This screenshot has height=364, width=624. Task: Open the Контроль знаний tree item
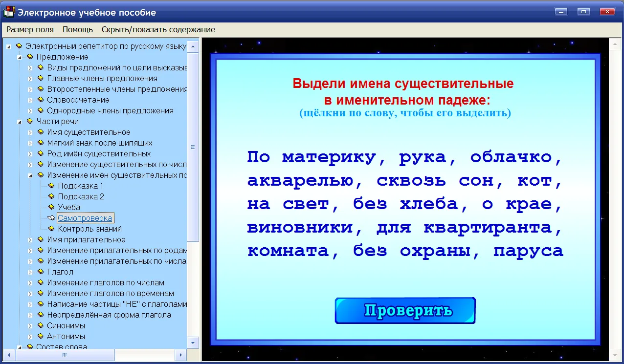[x=90, y=229]
